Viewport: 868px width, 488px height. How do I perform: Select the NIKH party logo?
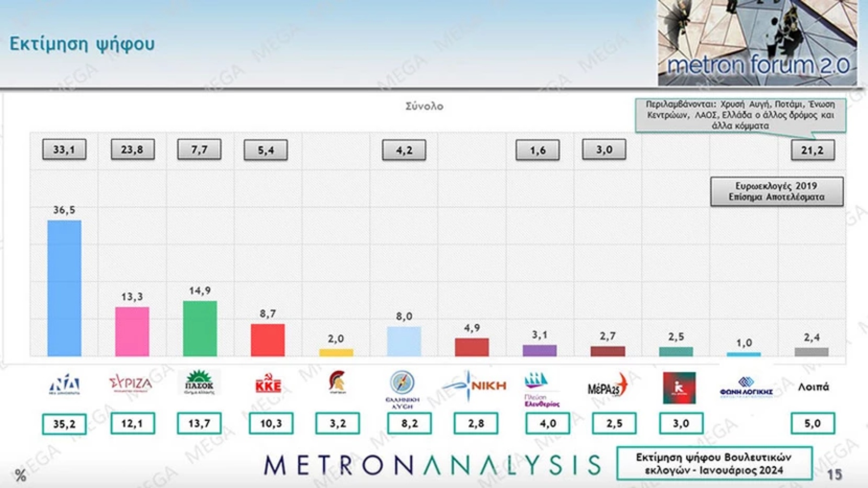475,386
